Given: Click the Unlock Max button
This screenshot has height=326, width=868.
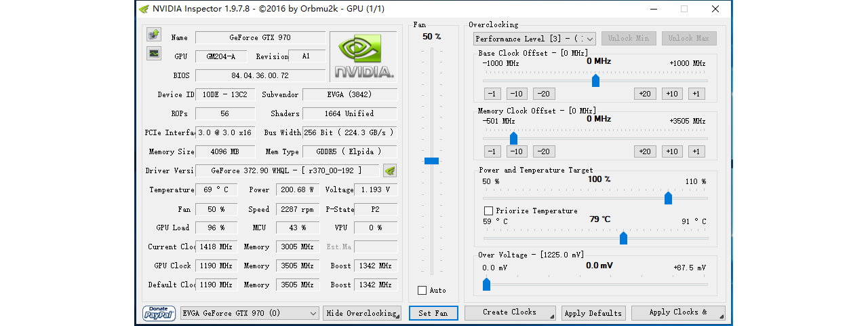Looking at the screenshot, I should point(689,39).
